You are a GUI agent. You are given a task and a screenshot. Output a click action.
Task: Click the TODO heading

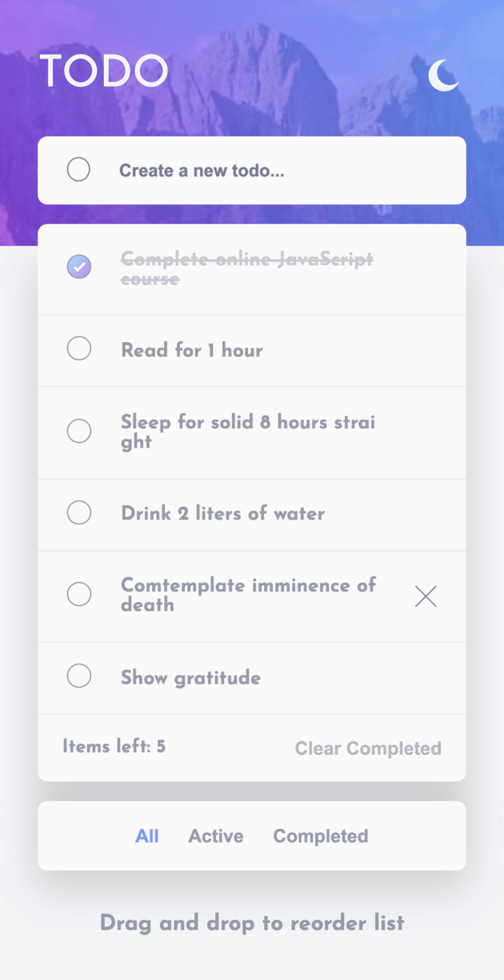[104, 70]
